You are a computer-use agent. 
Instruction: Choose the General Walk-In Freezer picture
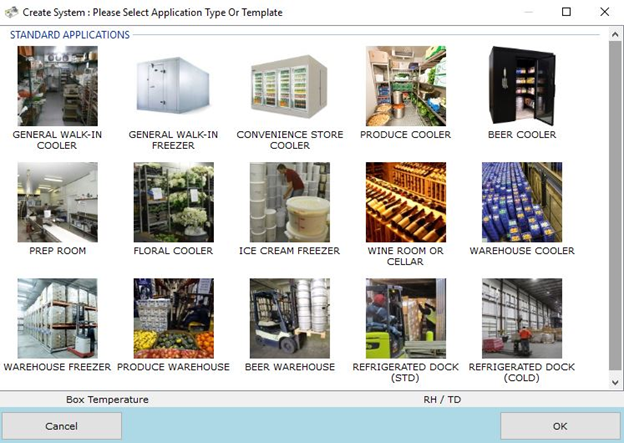pos(174,86)
